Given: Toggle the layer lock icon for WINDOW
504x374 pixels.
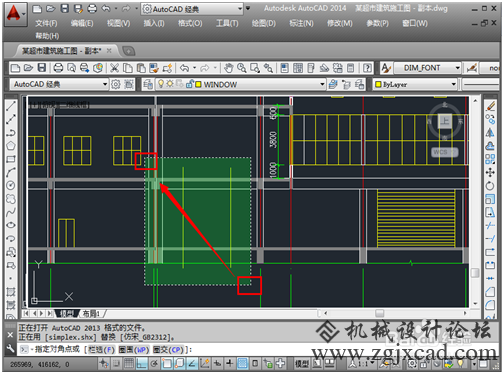Looking at the screenshot, I should click(190, 84).
